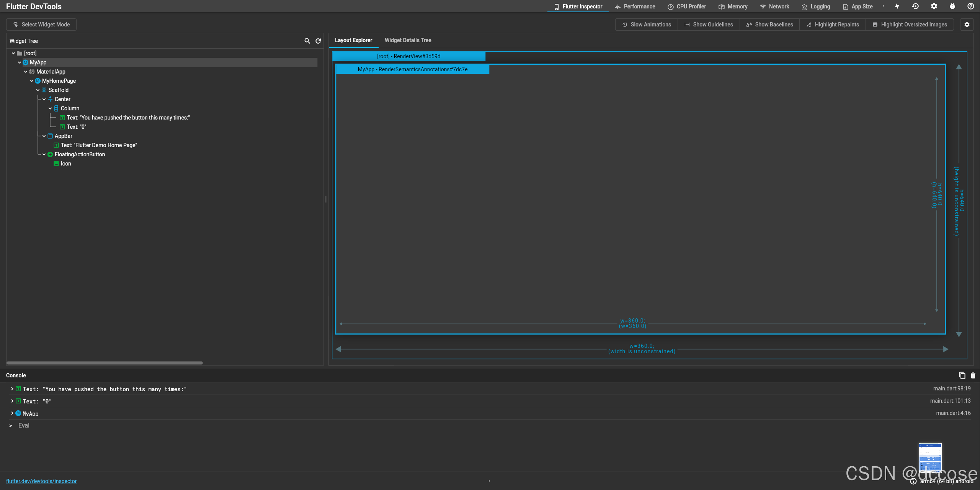Click the hot restart icon
Image resolution: width=980 pixels, height=490 pixels.
(915, 7)
